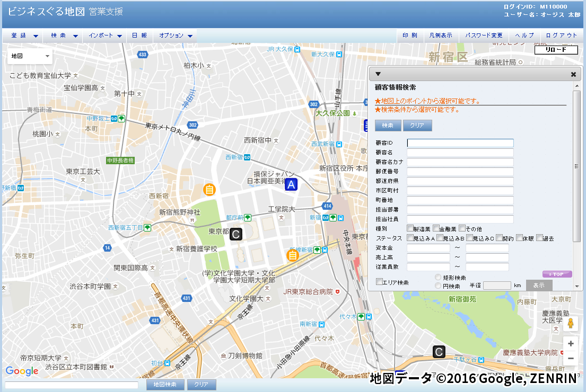Viewport: 586px width, 392px height.
Task: Click the 検索 button in customer panel
Action: 388,126
